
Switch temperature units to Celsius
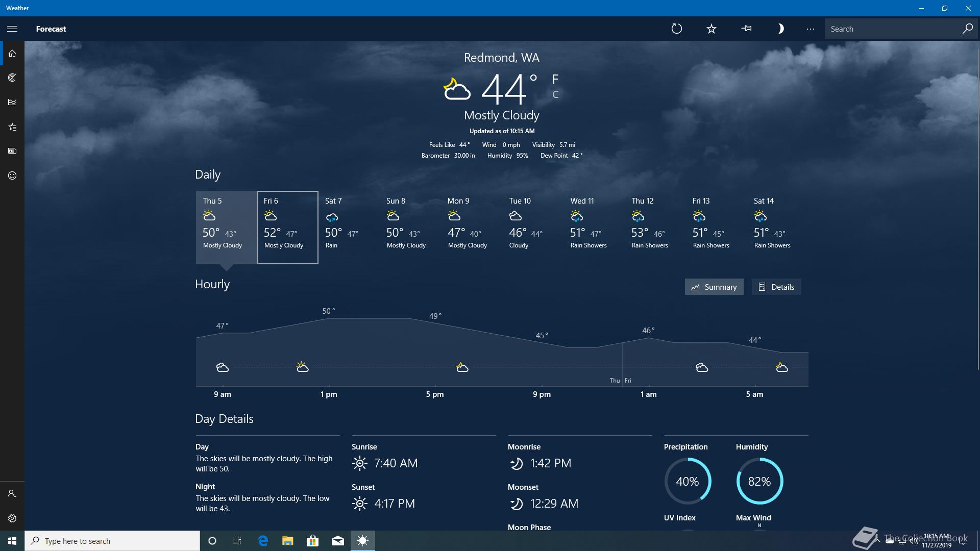(x=555, y=94)
